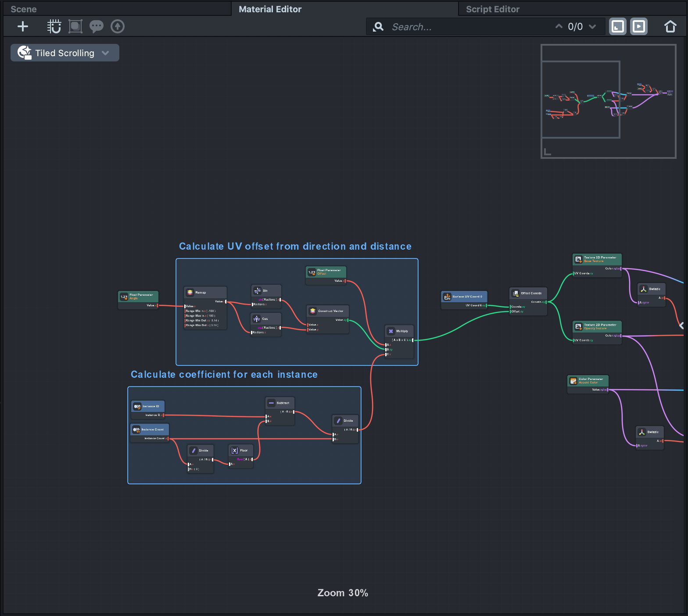Switch to the Script Editor tab
The height and width of the screenshot is (616, 688).
point(492,9)
